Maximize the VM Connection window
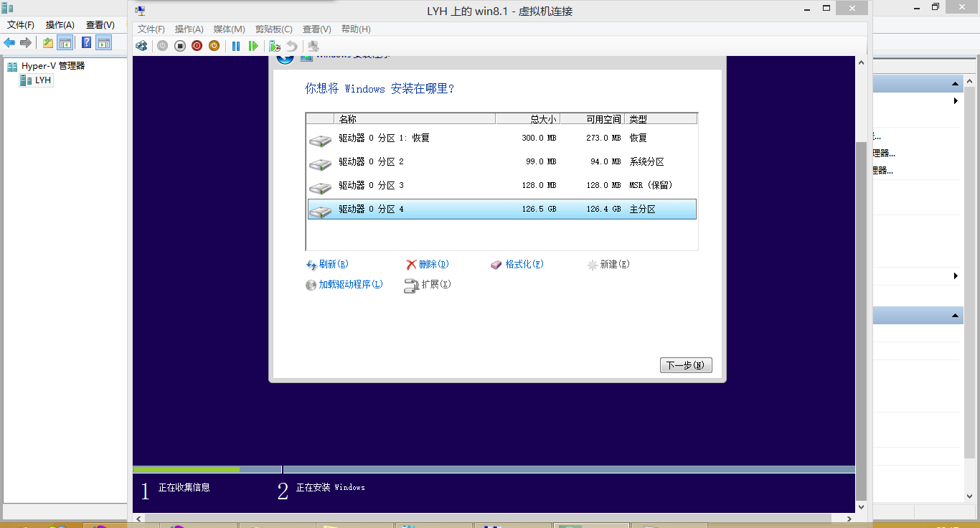 coord(827,9)
